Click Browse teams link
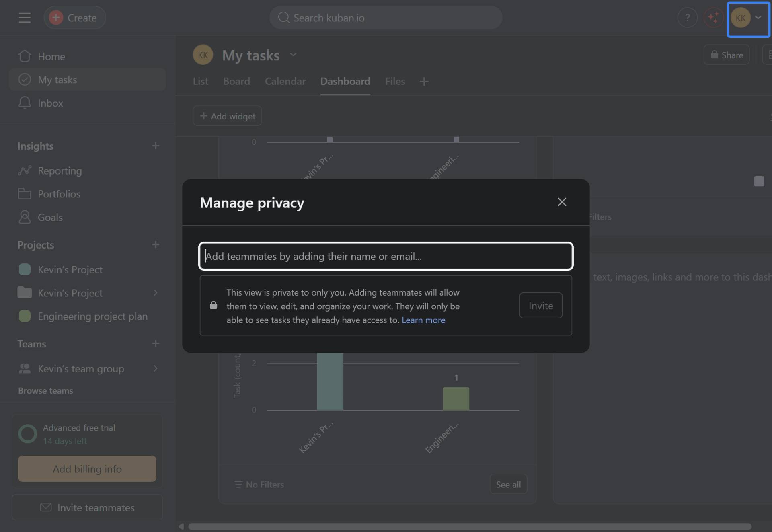 (x=45, y=391)
